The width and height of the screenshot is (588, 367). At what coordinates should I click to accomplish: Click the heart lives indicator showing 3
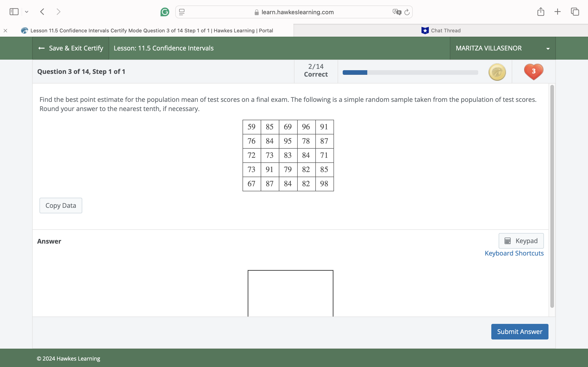(x=533, y=71)
